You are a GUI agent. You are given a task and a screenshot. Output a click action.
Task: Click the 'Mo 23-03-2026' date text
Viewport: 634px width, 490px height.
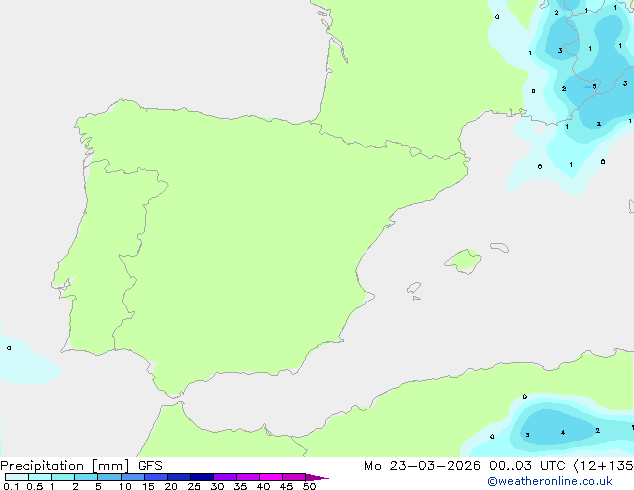pos(422,466)
